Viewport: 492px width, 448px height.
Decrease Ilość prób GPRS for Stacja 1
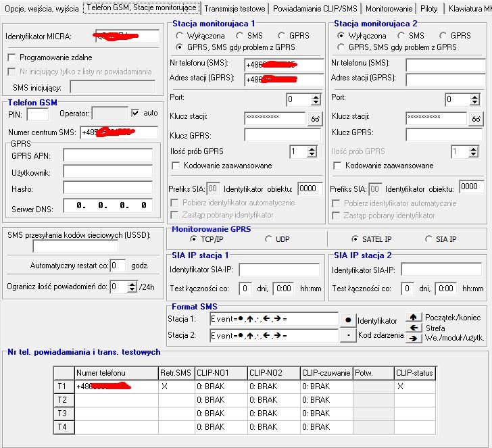[x=312, y=154]
